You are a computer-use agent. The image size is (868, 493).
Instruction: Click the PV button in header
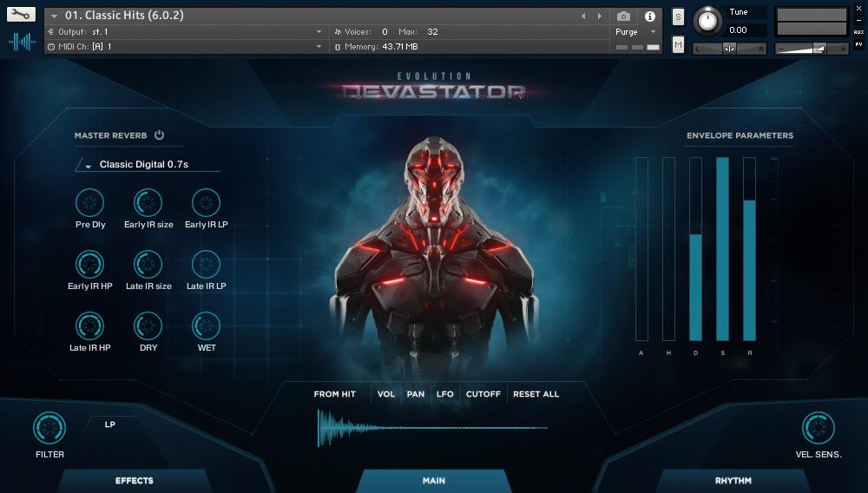858,44
